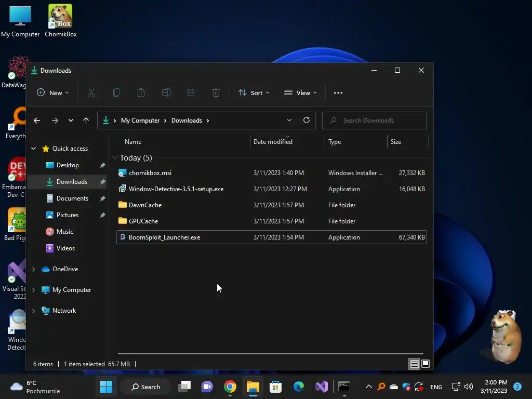Viewport: 532px width, 399px height.
Task: Open the Sort dropdown menu
Action: [254, 92]
